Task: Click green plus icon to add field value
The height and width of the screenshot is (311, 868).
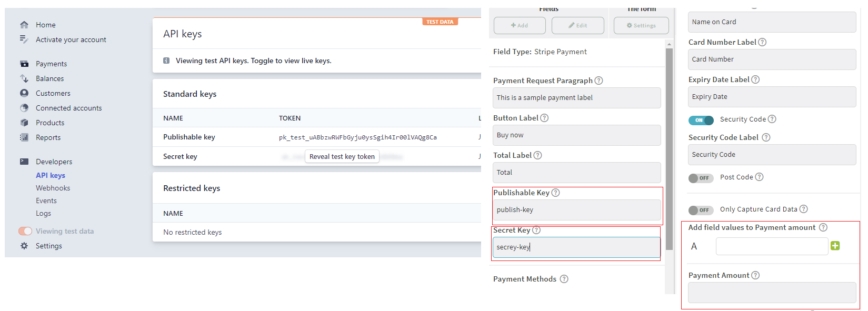Action: click(x=835, y=246)
